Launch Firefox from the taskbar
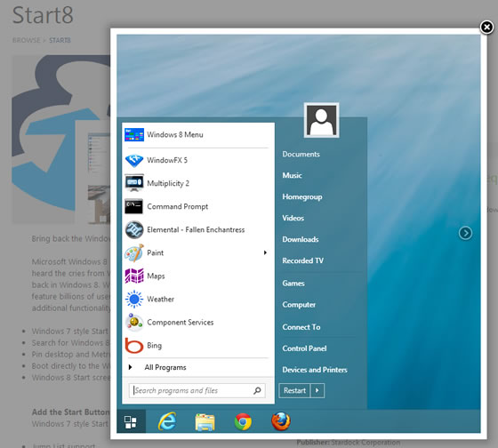Screen dimensions: 498x448 281,421
